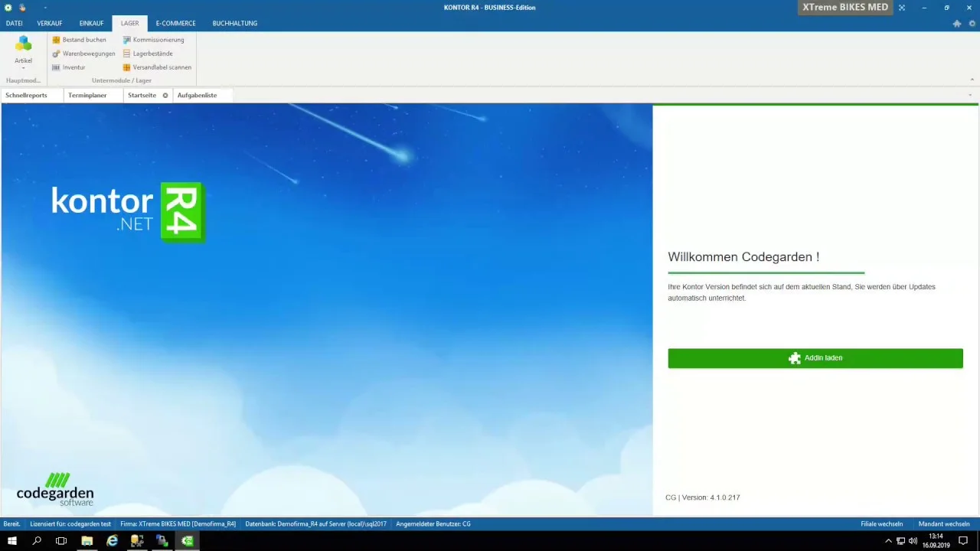Screen dimensions: 980x551
Task: Click the puzzle addin icon in ribbon header
Action: point(957,24)
